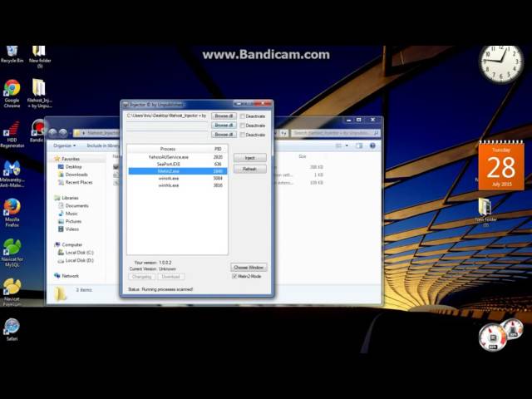
Task: Sort the list by the Process column header
Action: 168,149
